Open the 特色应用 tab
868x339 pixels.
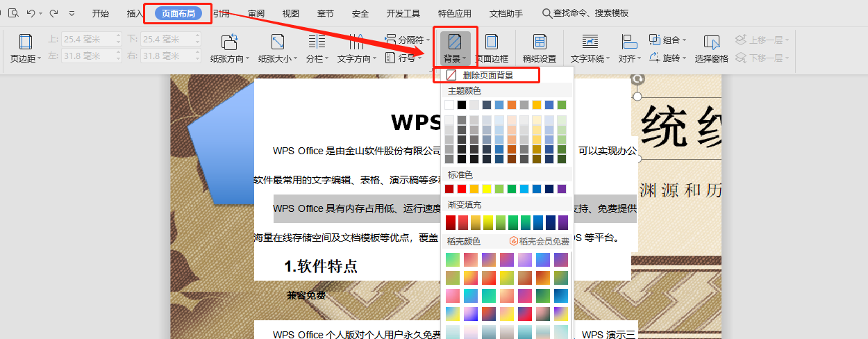click(x=455, y=13)
